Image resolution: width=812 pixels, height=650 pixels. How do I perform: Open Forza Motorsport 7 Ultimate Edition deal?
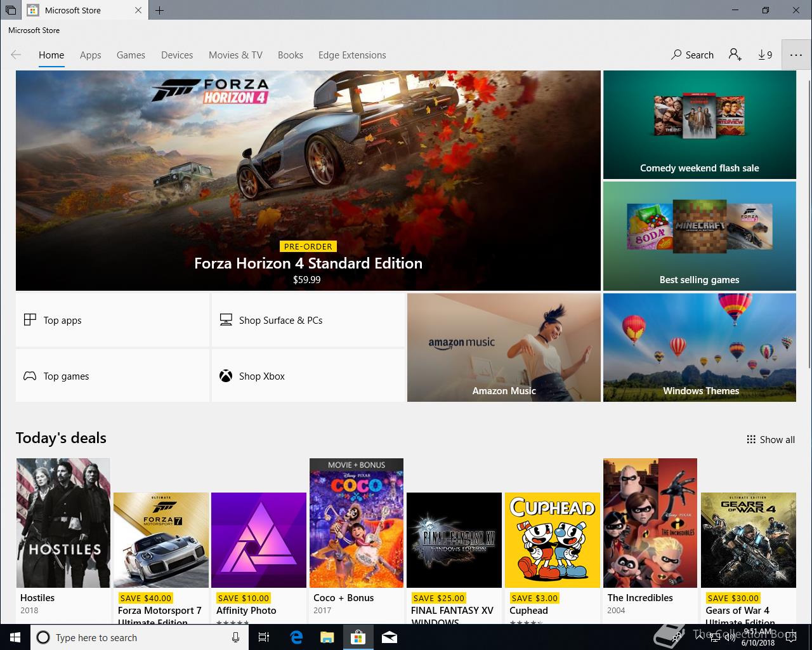coord(161,558)
